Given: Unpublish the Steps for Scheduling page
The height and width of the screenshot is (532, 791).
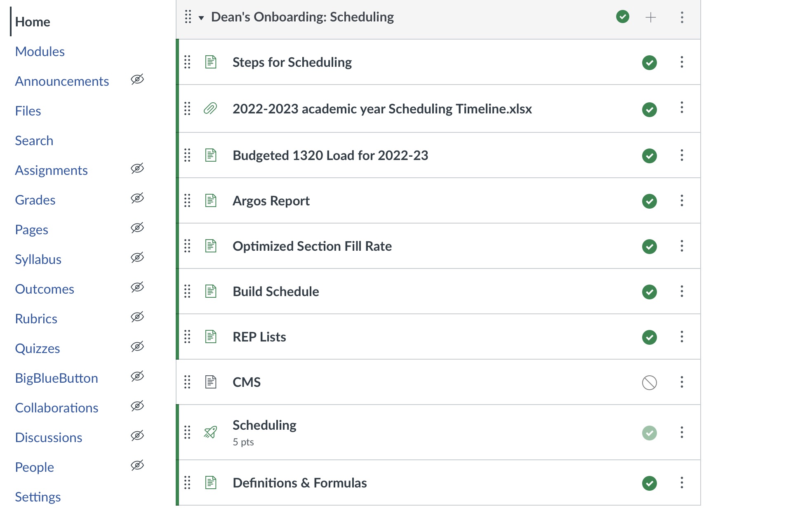Looking at the screenshot, I should pyautogui.click(x=649, y=63).
